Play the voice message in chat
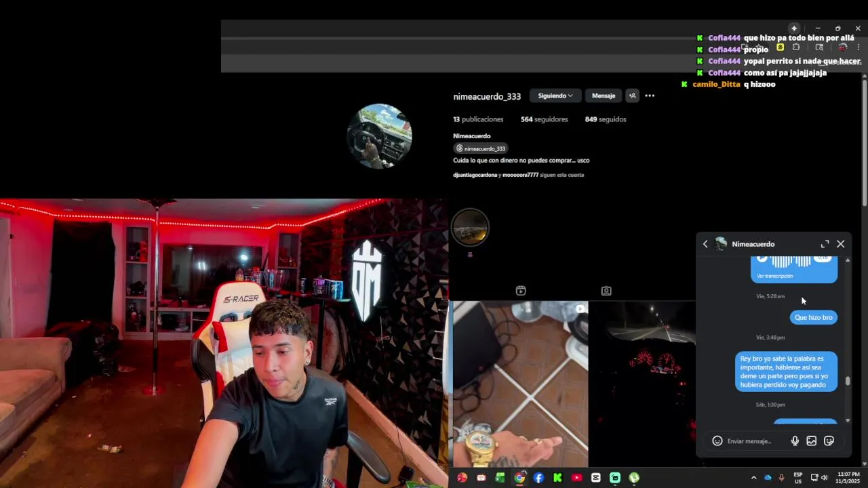The width and height of the screenshot is (868, 488). coord(762,259)
